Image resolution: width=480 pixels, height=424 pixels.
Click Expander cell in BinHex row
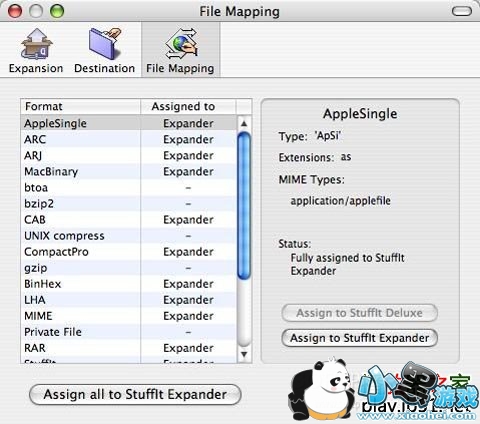188,284
